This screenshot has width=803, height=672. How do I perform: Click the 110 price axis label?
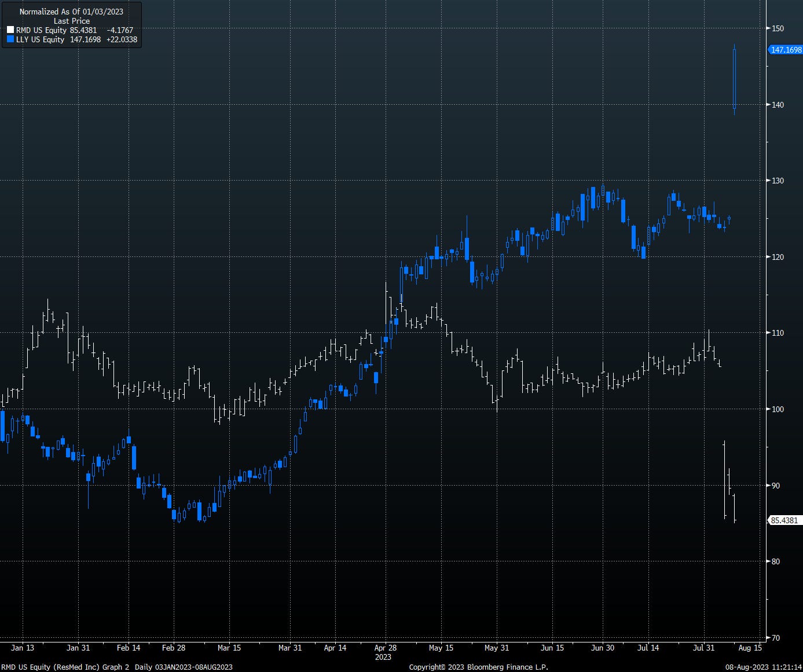[777, 333]
